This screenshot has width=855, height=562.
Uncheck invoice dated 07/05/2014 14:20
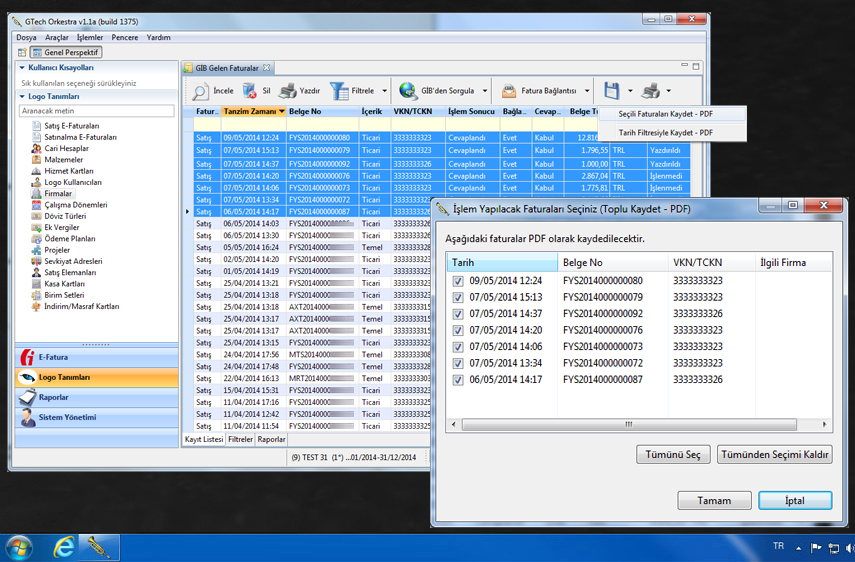tap(458, 330)
